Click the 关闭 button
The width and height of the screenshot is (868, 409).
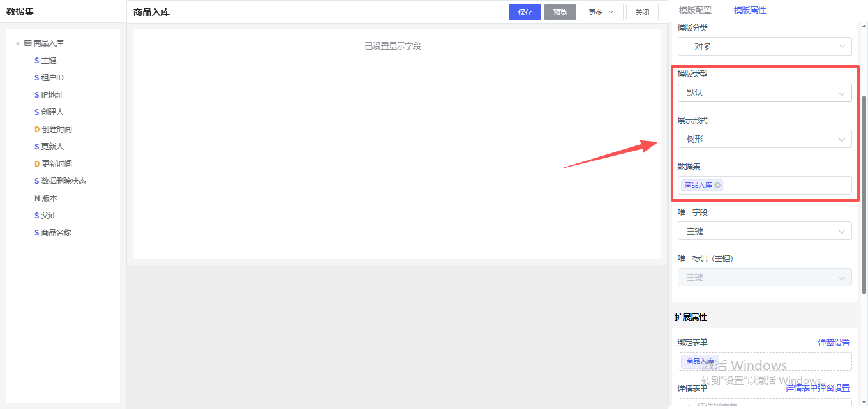coord(642,12)
